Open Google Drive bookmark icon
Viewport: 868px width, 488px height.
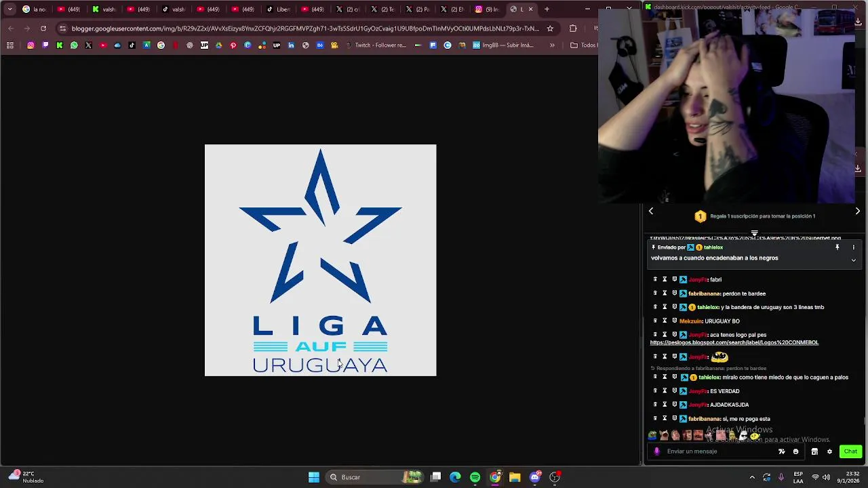click(218, 45)
